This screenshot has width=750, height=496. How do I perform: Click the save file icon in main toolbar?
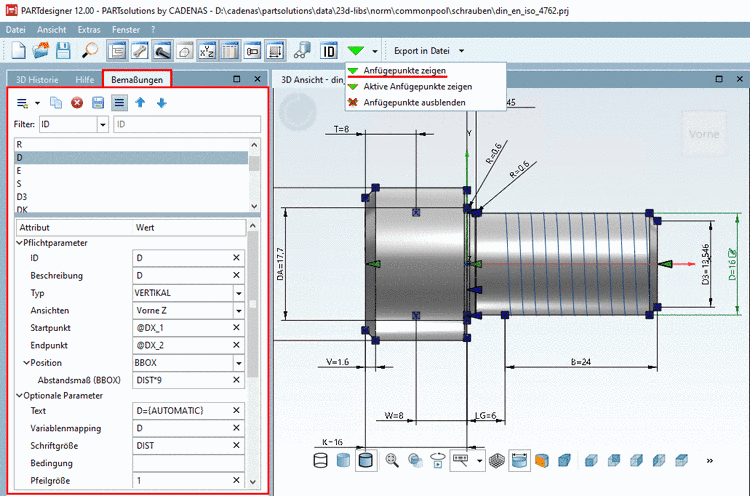(x=62, y=50)
